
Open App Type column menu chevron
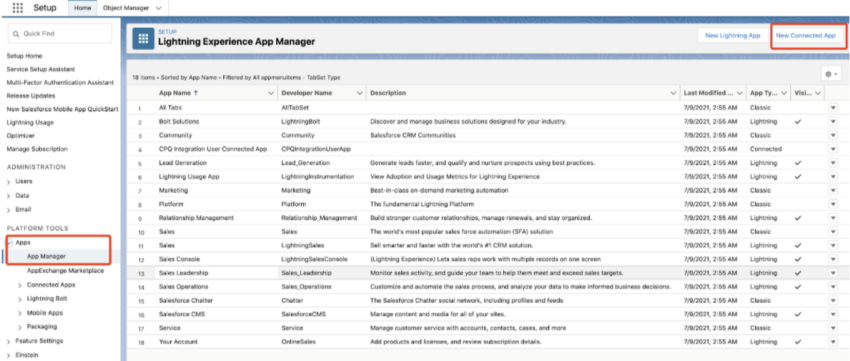coord(784,93)
